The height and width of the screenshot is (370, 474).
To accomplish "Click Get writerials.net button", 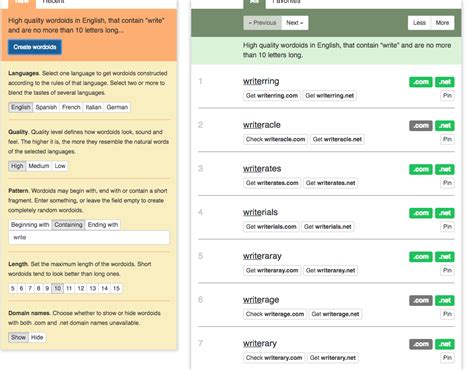I will click(328, 227).
